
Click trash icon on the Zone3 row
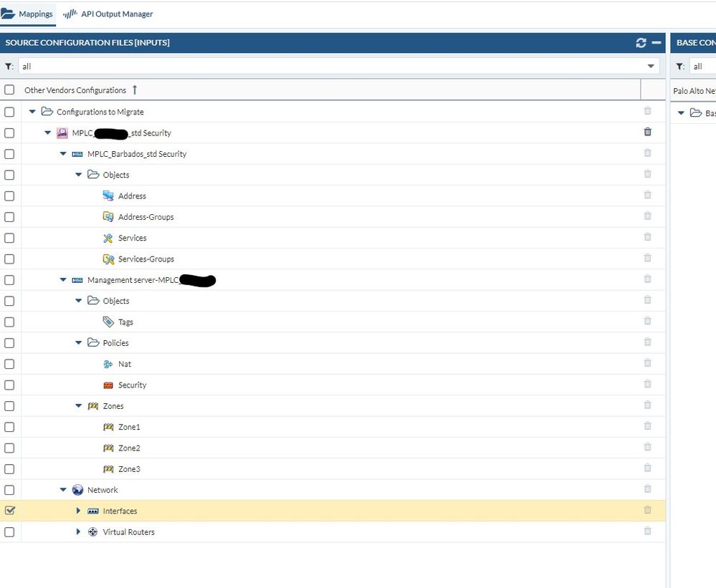point(647,468)
